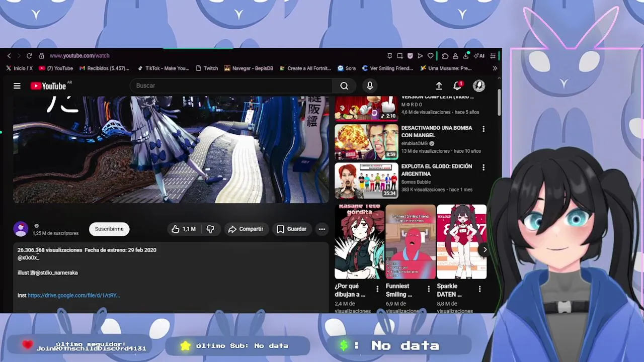644x362 pixels.
Task: Open the drive.google.com link in description
Action: [73, 296]
